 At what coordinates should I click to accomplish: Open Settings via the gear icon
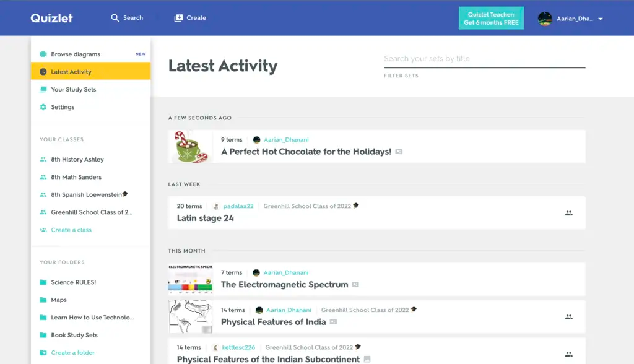[43, 106]
